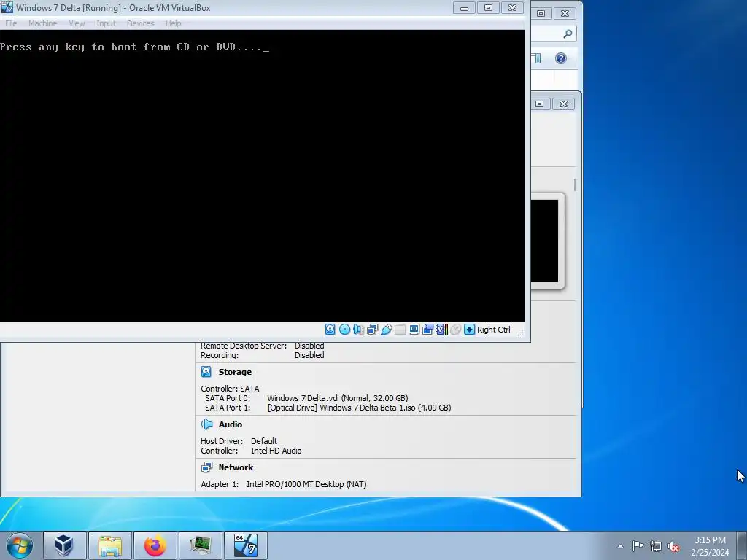Open the Devices menu

(x=140, y=23)
